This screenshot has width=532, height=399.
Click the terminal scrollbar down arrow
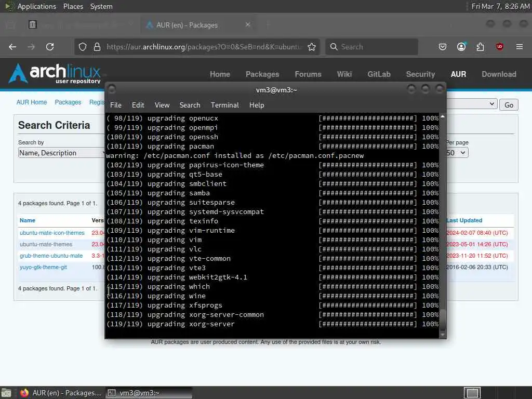point(443,335)
